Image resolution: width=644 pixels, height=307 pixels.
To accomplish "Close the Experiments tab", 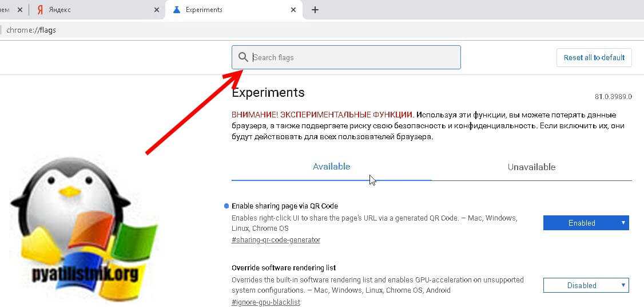I will pos(293,10).
